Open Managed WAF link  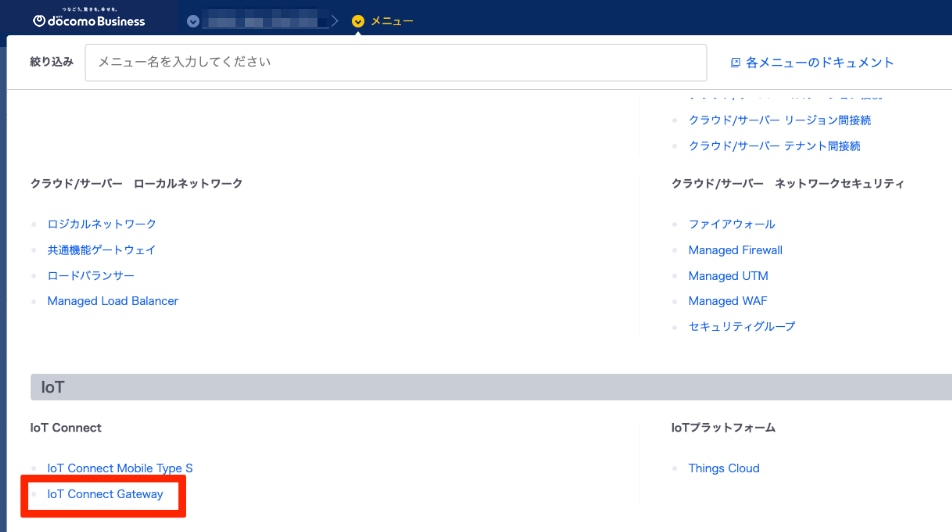pyautogui.click(x=727, y=301)
